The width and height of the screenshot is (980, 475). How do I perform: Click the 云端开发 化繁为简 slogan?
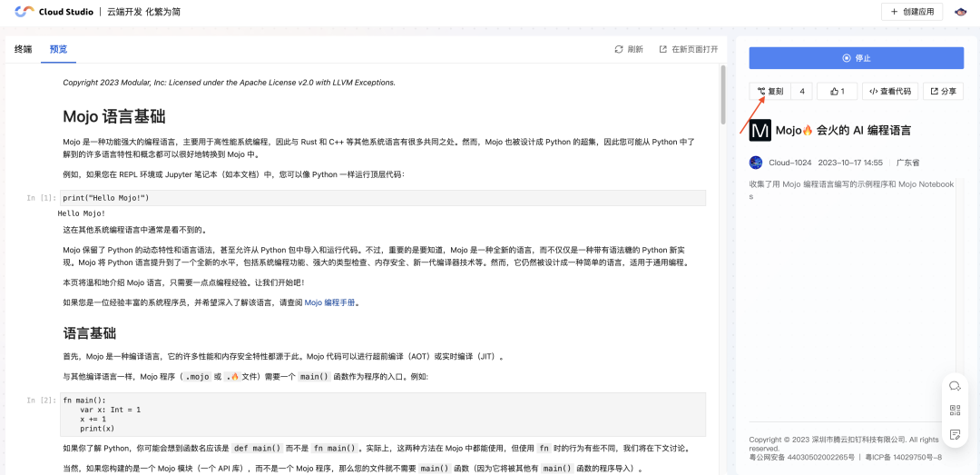[x=143, y=12]
